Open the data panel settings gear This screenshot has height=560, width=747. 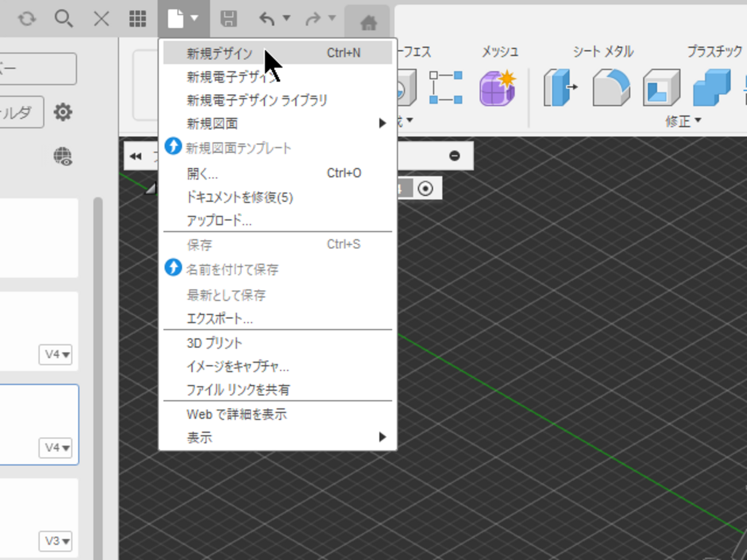63,111
